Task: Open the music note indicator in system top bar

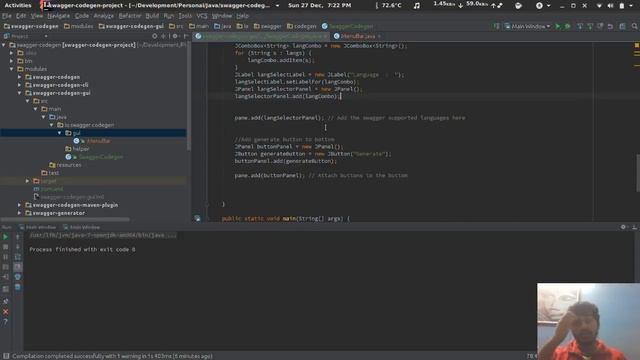Action: coord(416,6)
